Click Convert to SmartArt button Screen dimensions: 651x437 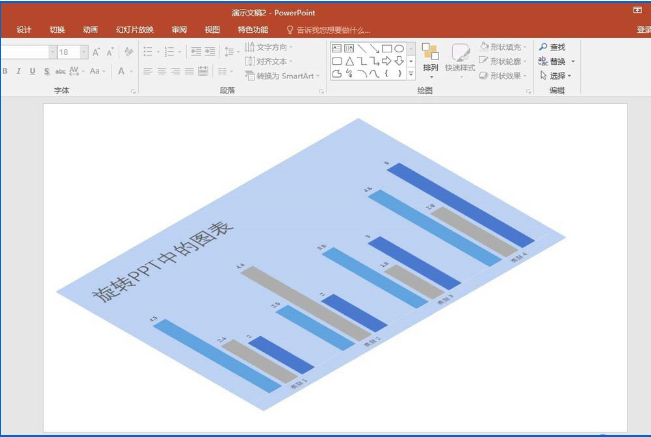[282, 76]
